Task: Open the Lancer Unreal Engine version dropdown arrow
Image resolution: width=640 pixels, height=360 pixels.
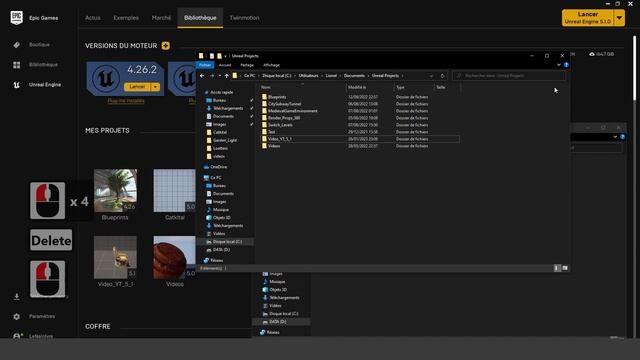Action: pyautogui.click(x=620, y=18)
